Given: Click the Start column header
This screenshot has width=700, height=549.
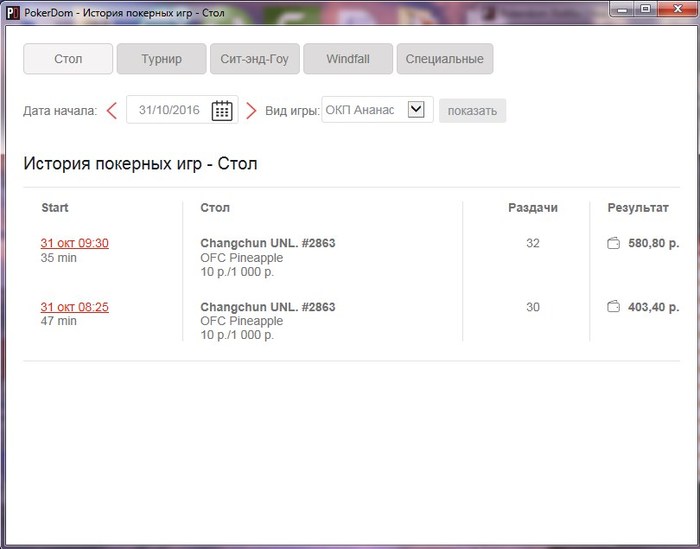Looking at the screenshot, I should (x=55, y=208).
